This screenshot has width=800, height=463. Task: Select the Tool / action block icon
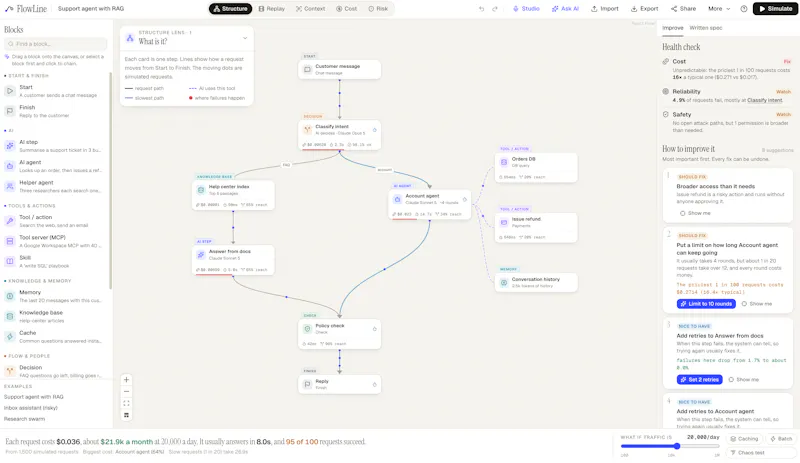tap(10, 221)
